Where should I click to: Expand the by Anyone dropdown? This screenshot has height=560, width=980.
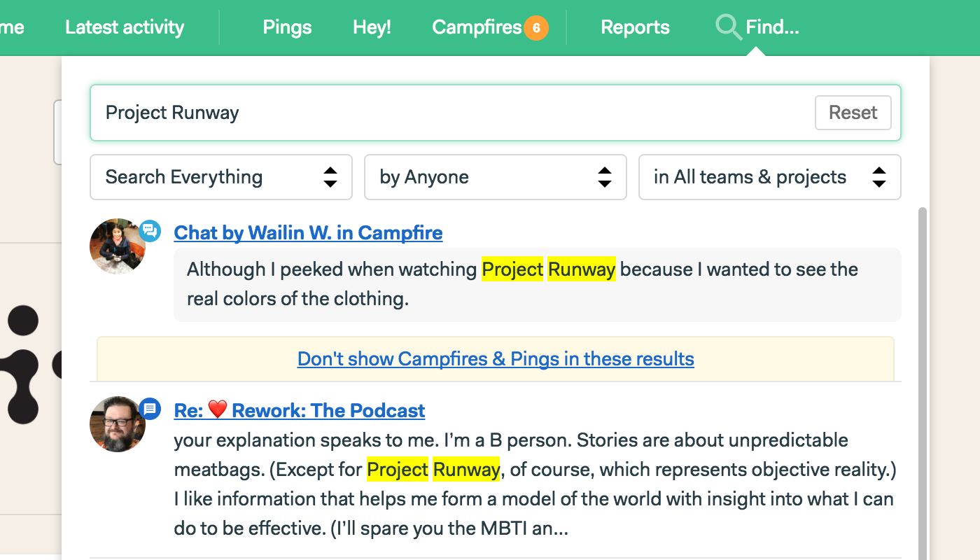[x=496, y=177]
